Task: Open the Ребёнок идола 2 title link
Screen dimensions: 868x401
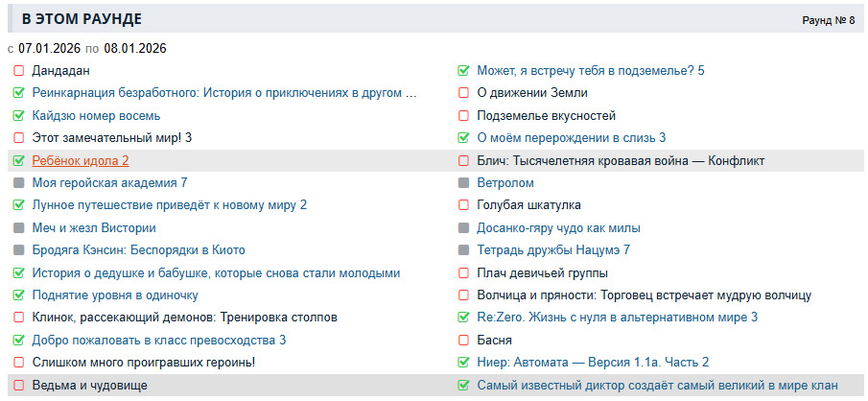Action: click(81, 161)
